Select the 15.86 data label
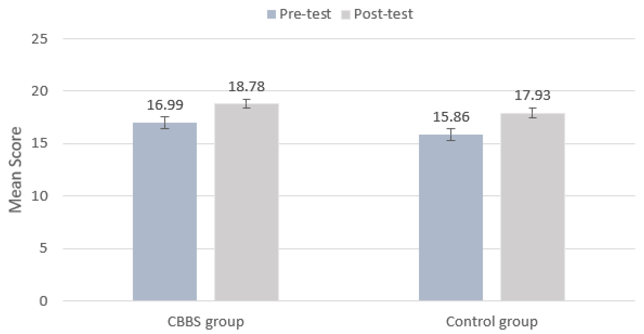This screenshot has width=644, height=334. point(451,117)
